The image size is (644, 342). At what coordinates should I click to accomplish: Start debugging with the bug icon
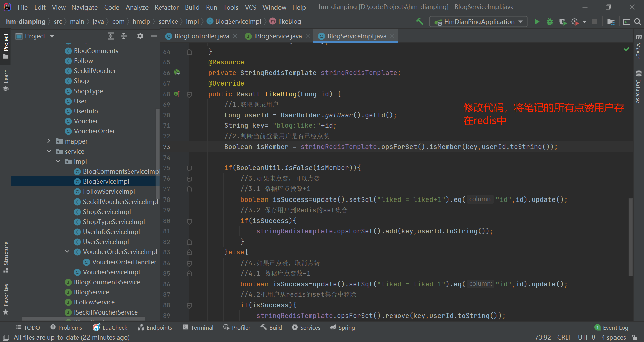coord(550,22)
